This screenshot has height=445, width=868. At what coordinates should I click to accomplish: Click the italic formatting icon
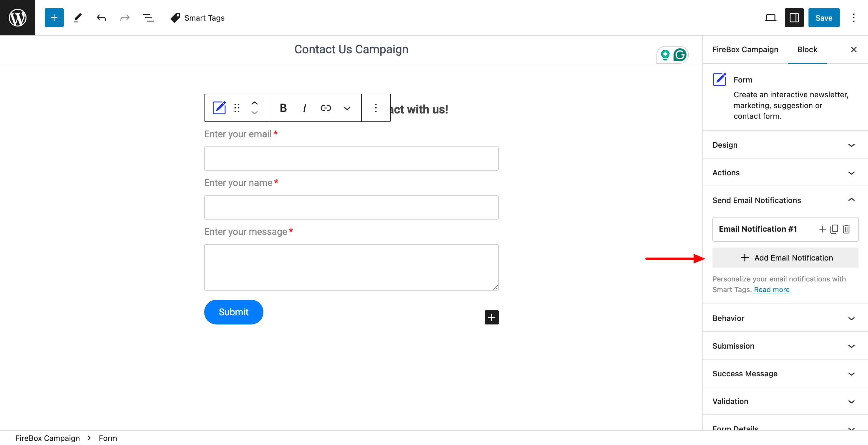pos(305,108)
